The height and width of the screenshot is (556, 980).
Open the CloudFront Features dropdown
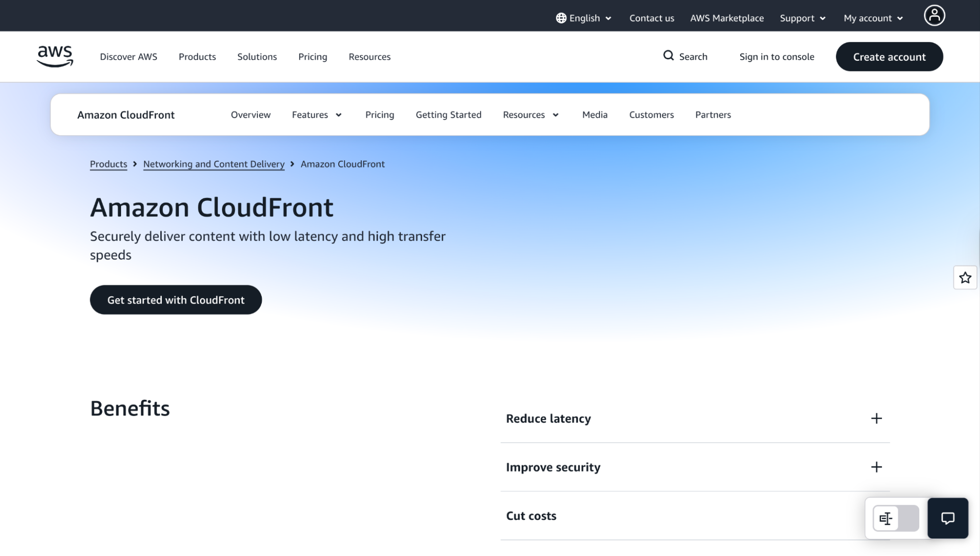(317, 115)
